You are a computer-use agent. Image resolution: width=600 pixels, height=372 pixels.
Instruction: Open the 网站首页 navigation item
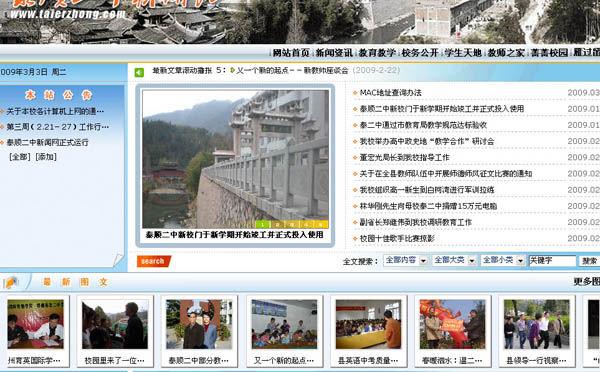click(291, 53)
